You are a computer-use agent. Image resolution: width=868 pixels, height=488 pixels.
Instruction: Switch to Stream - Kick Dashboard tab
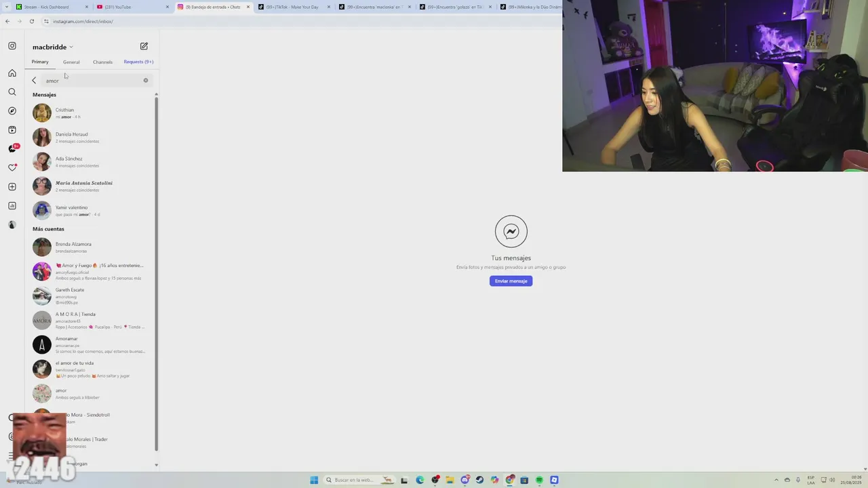tap(52, 7)
